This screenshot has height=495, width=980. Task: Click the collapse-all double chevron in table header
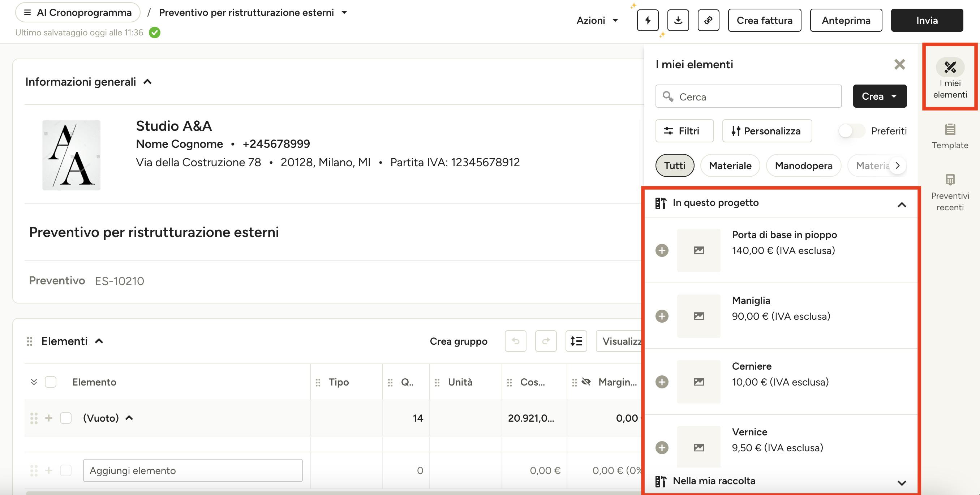click(34, 382)
